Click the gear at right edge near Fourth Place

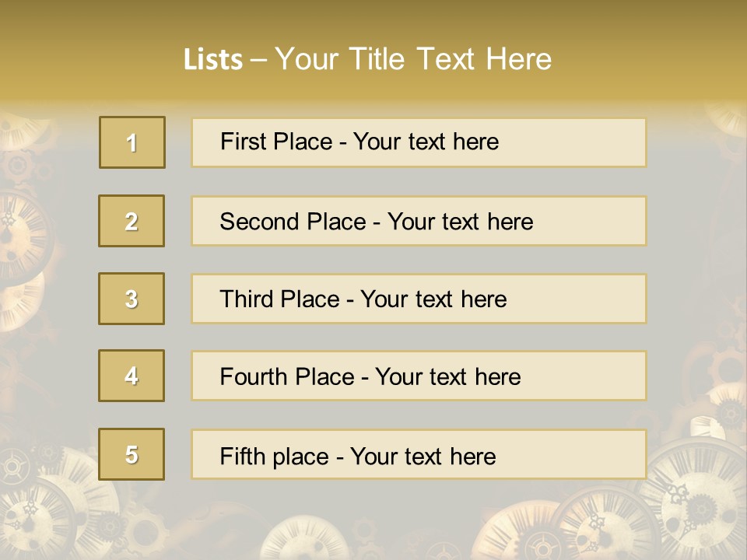(x=728, y=366)
